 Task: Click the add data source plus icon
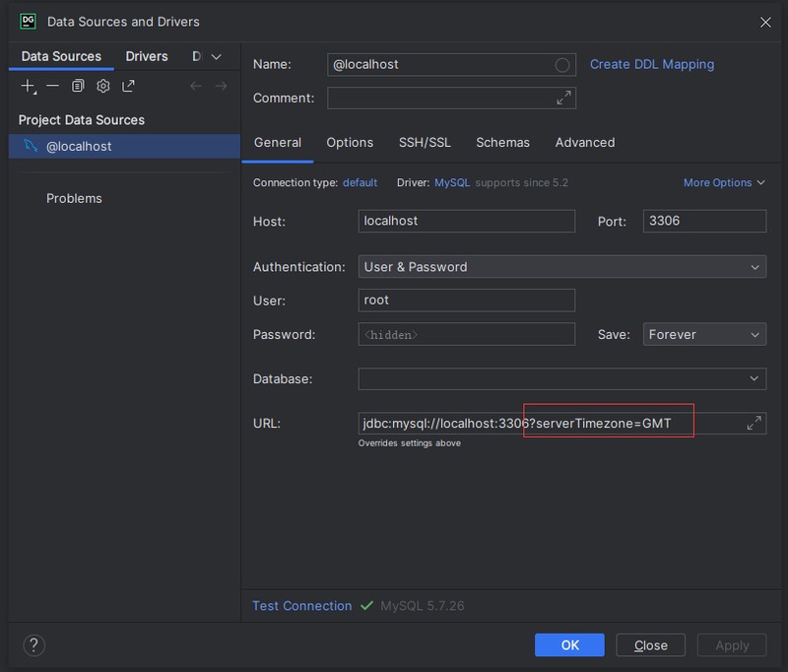click(28, 87)
